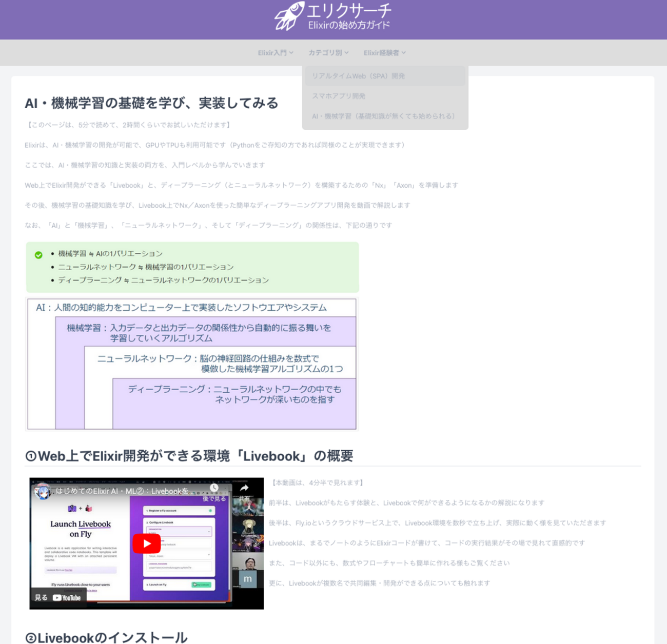Click the AI hierarchy diagram image
This screenshot has height=644, width=667.
[192, 364]
